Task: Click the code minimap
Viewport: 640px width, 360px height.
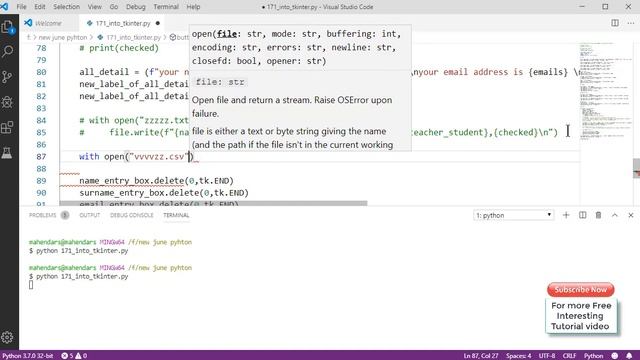Action: click(x=606, y=91)
